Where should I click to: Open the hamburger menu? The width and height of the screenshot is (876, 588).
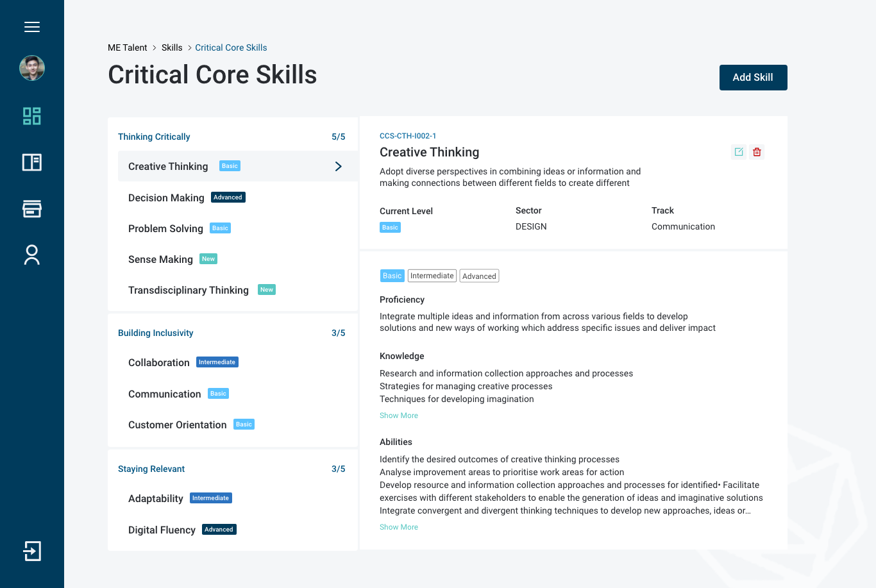[x=32, y=27]
